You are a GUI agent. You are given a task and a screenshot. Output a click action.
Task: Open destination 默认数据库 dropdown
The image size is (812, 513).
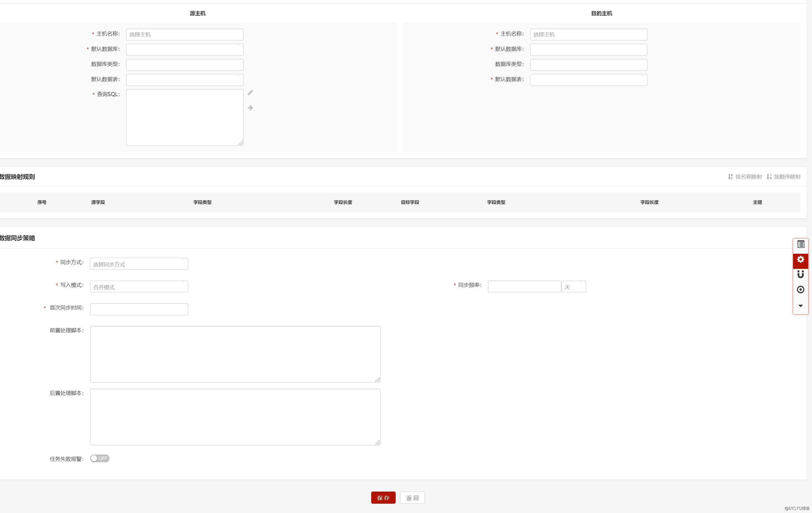589,50
